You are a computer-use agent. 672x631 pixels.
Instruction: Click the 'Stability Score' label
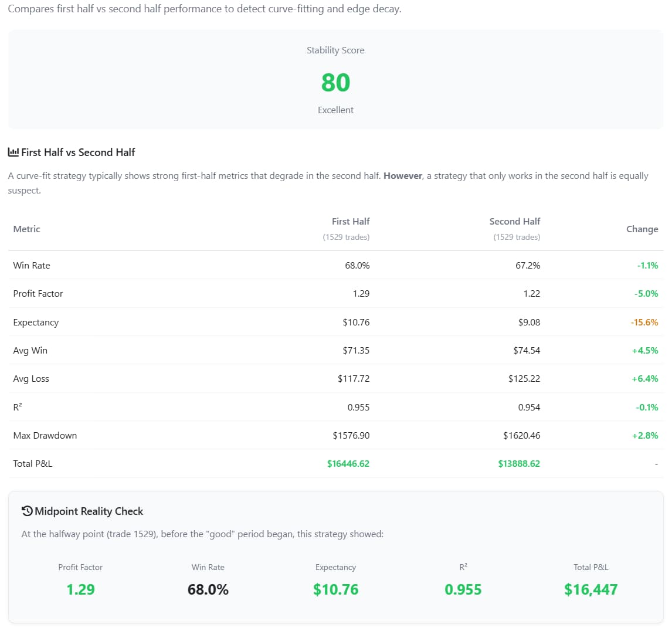335,50
